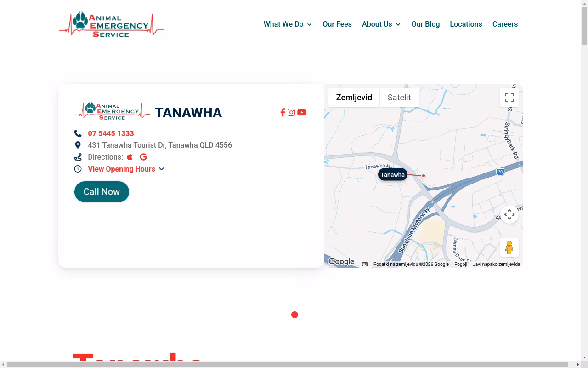
Task: Get directions via Google icon
Action: 143,157
